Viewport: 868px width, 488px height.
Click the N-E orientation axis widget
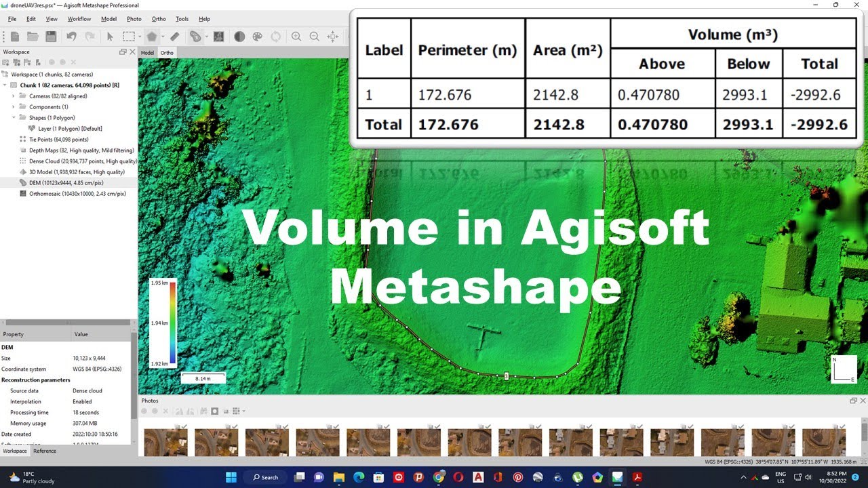(x=844, y=369)
